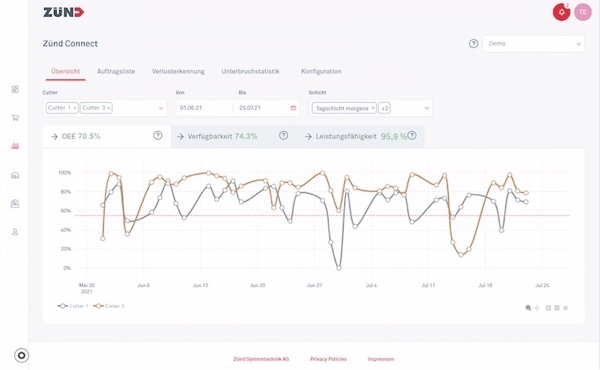
Task: Open the shopping cart sidebar icon
Action: [15, 117]
